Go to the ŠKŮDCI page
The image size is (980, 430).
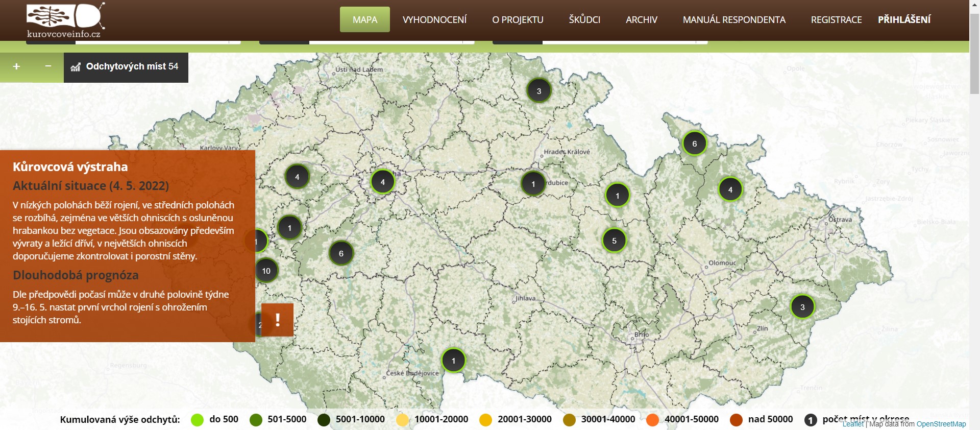click(x=584, y=20)
